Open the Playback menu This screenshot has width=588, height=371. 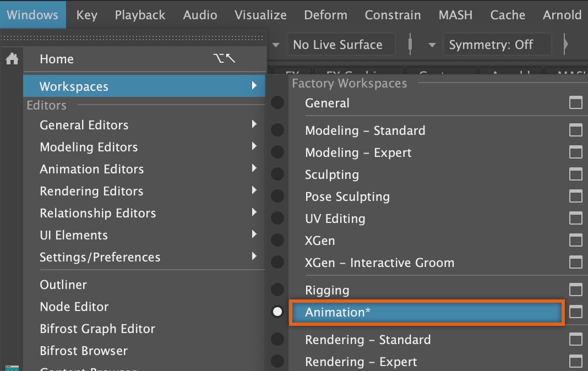coord(140,15)
